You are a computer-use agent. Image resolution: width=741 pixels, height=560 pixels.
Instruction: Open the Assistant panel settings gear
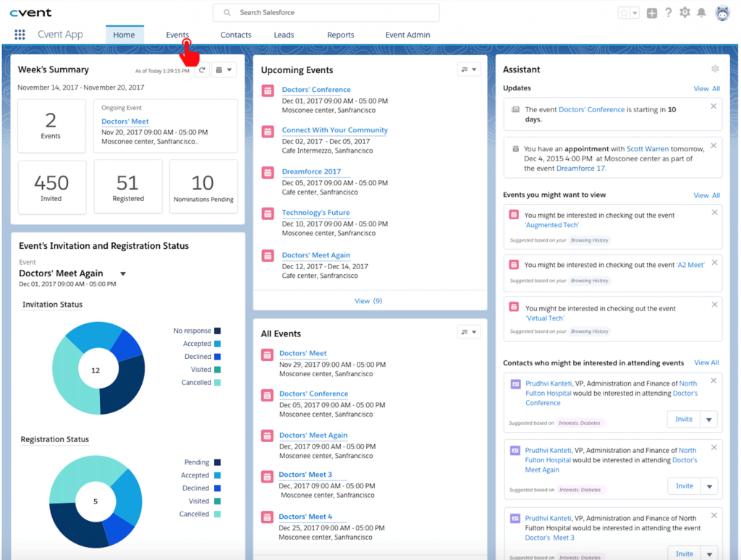[x=715, y=69]
